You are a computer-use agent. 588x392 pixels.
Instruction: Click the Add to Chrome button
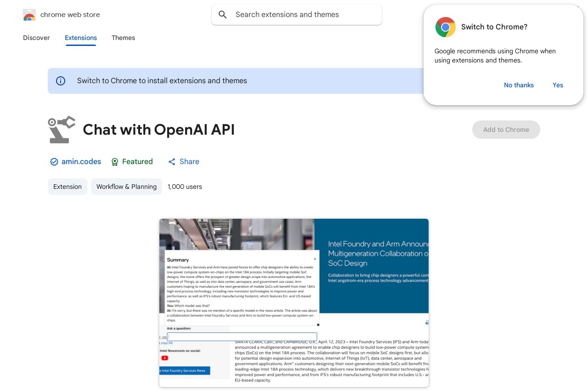[506, 130]
